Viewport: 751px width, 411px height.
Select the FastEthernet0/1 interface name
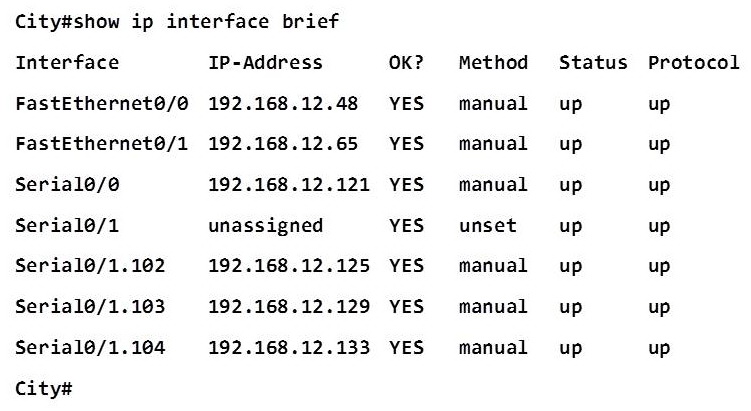102,144
